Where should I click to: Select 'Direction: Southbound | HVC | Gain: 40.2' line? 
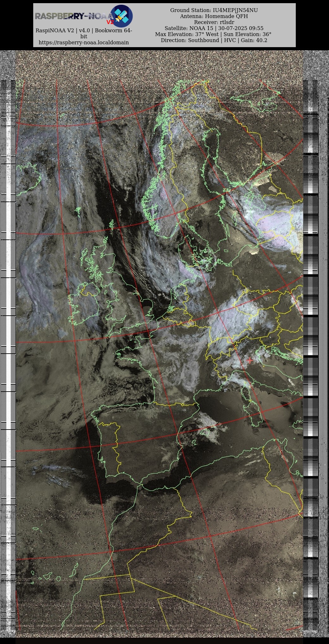tap(214, 40)
